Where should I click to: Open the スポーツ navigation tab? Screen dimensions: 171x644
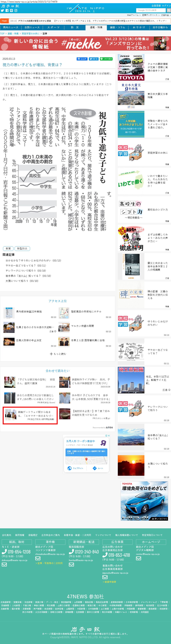pyautogui.click(x=53, y=27)
